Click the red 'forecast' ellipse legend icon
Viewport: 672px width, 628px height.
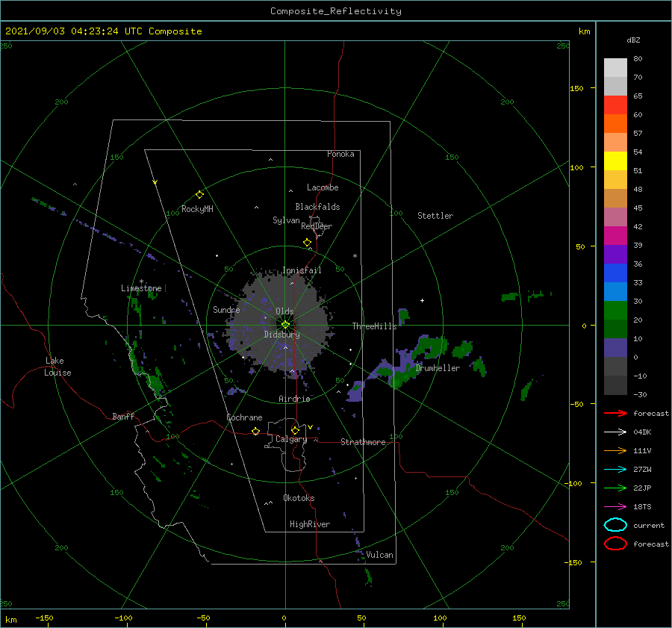pyautogui.click(x=615, y=544)
